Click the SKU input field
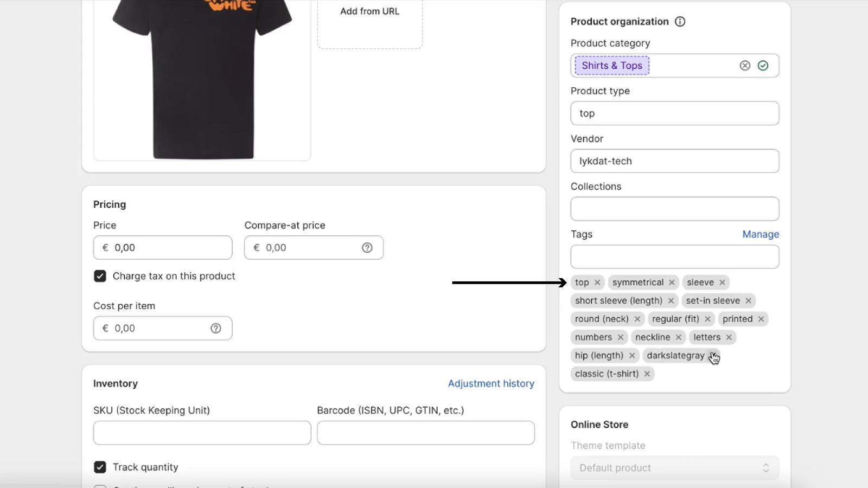Image resolution: width=868 pixels, height=488 pixels. pos(202,433)
